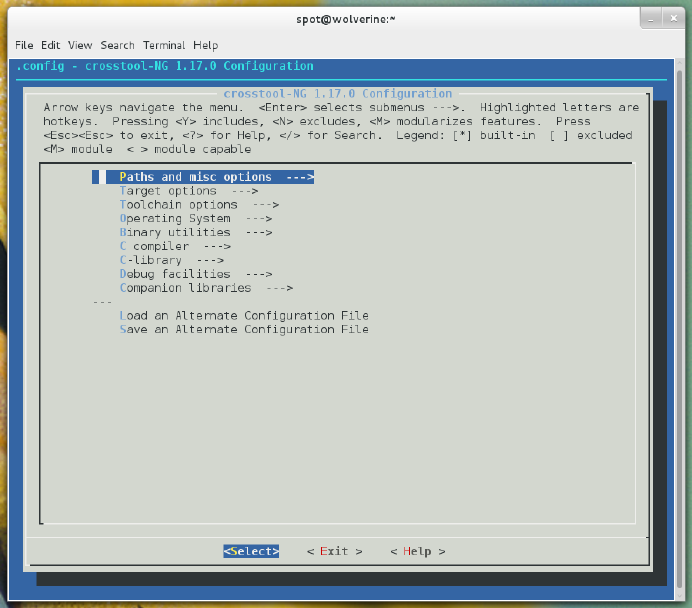
Task: Choose Save an Alternate Configuration File
Action: tap(244, 329)
